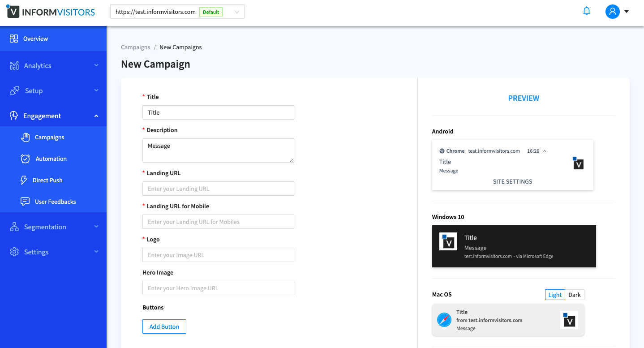Screen dimensions: 644x348
Task: Click the Add Button button
Action: 164,327
